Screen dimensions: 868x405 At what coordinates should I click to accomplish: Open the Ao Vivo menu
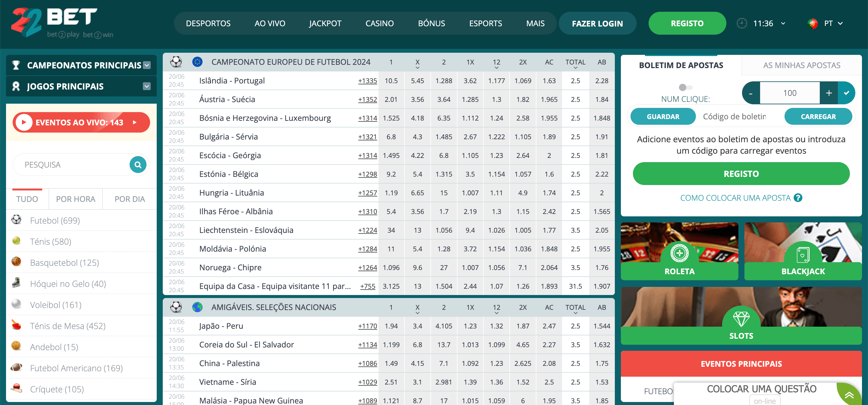[269, 23]
